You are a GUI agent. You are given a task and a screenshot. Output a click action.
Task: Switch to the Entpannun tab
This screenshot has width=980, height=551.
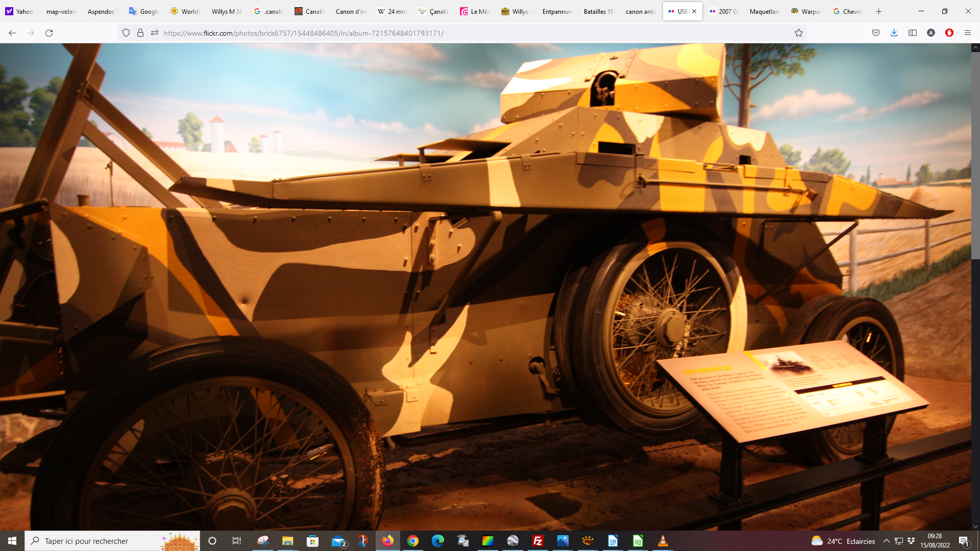[x=557, y=11]
